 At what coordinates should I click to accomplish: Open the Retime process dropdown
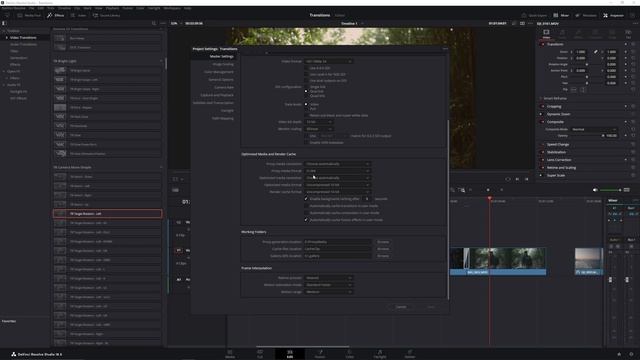[329, 278]
